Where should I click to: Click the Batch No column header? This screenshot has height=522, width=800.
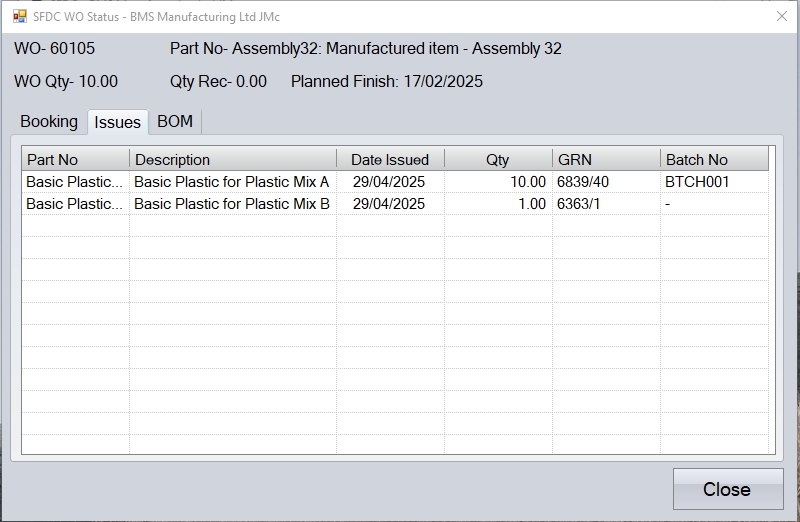pos(713,160)
